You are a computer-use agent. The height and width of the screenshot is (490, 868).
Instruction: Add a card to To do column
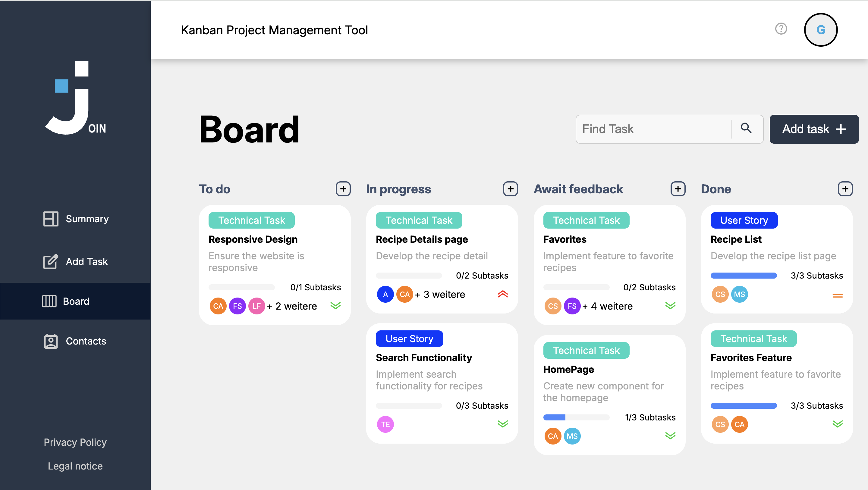coord(343,189)
